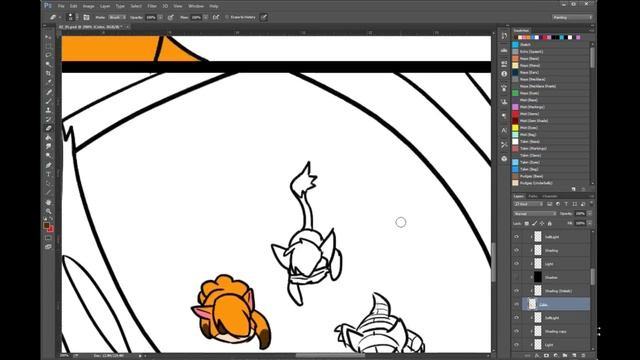Open the layer Opacity dropdown arrow

pyautogui.click(x=589, y=213)
